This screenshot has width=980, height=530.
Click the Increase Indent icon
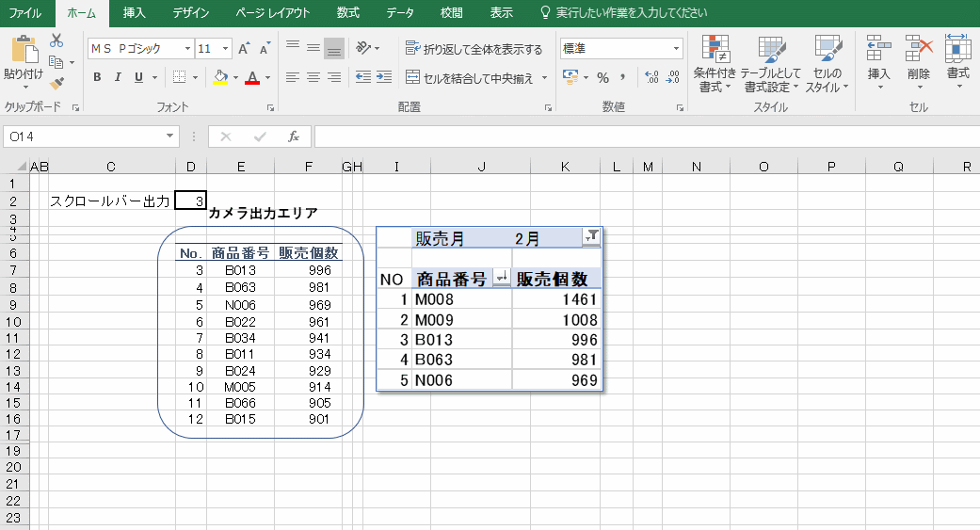383,77
